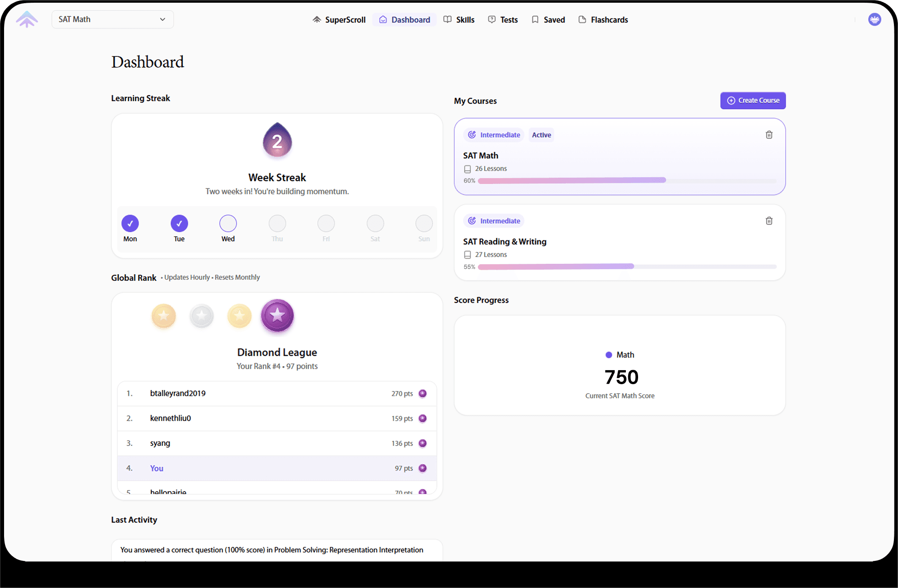Select the Wednesday streak circle
Image resolution: width=898 pixels, height=588 pixels.
click(228, 223)
